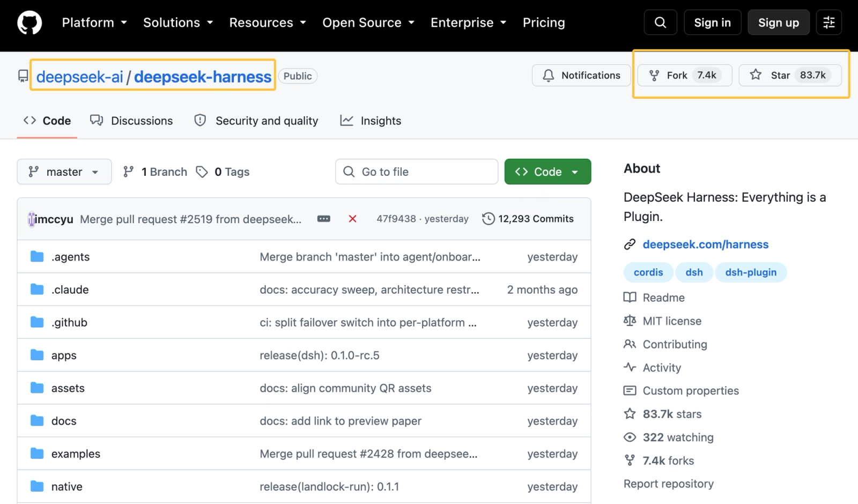Open the 12,293 Commits history
This screenshot has width=858, height=504.
point(528,219)
